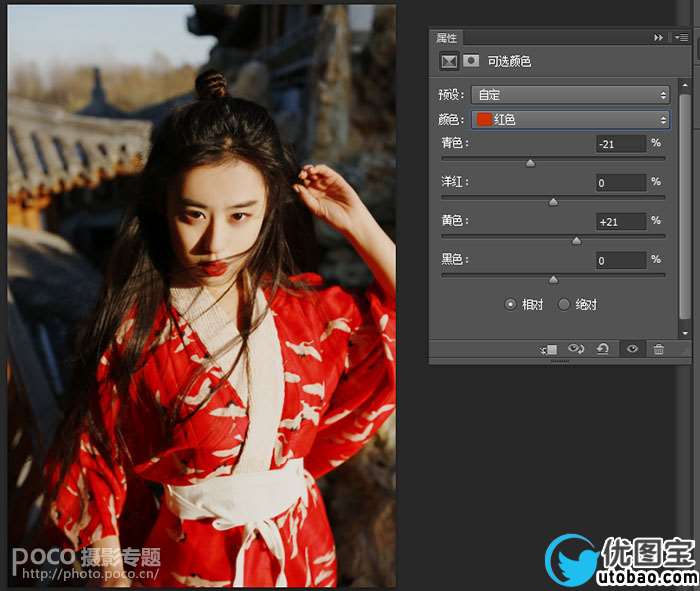Open the 颜色 color dropdown set to 红色

tap(570, 120)
